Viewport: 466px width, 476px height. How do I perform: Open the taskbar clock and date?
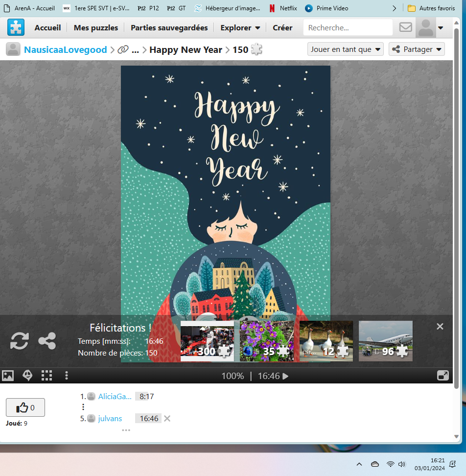[x=430, y=464]
